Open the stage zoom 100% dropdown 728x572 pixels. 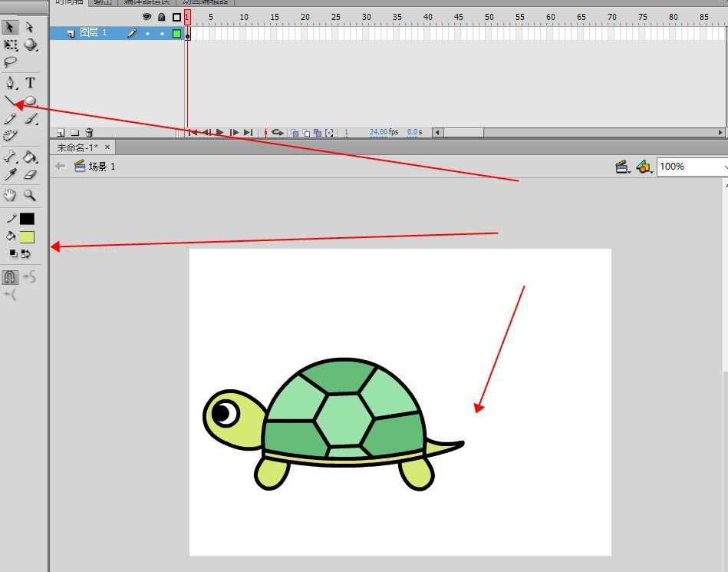click(690, 167)
